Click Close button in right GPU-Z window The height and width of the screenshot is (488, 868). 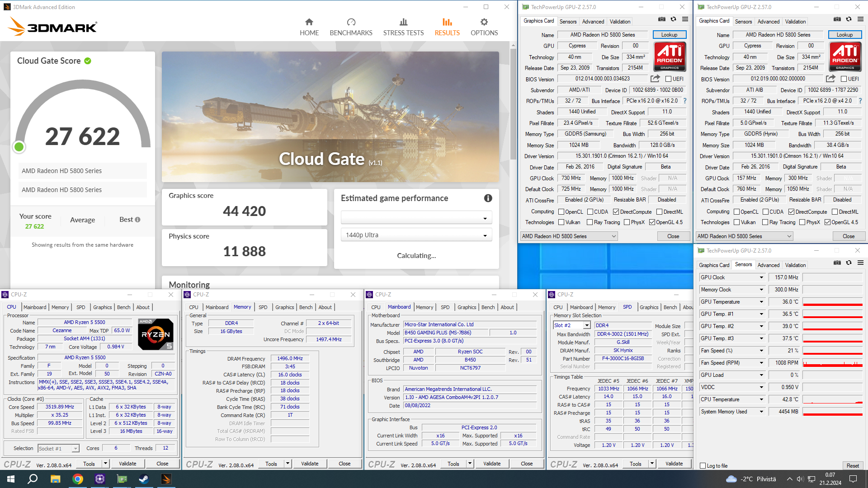pyautogui.click(x=848, y=236)
